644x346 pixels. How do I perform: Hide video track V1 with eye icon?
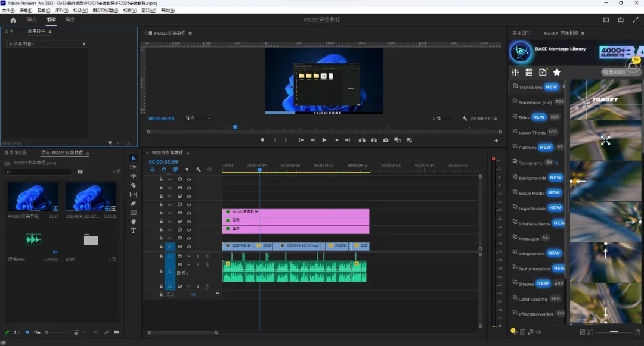point(189,247)
